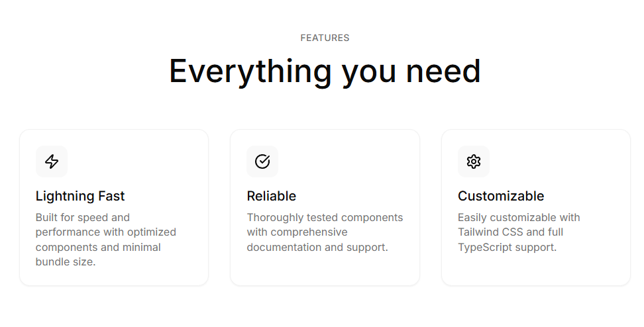Click the 'Thoroughly tested components' text line
The height and width of the screenshot is (327, 644).
[x=325, y=217]
